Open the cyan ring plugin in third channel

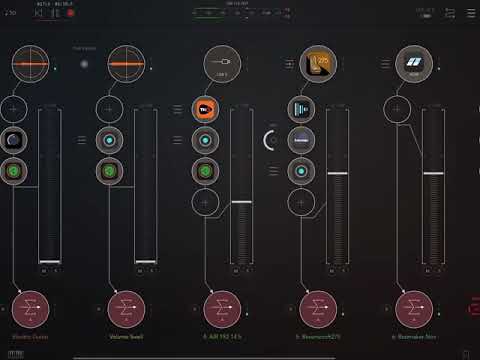click(x=205, y=140)
